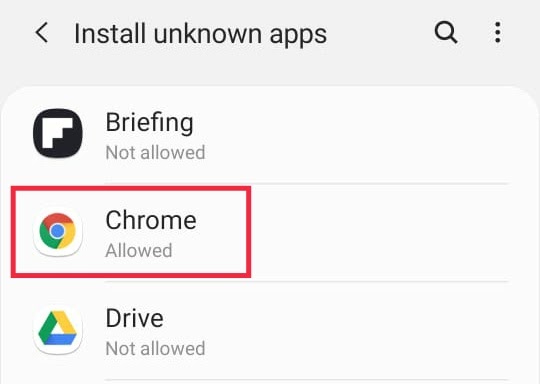Image resolution: width=540 pixels, height=384 pixels.
Task: Open the Drive app name entry
Action: 134,319
